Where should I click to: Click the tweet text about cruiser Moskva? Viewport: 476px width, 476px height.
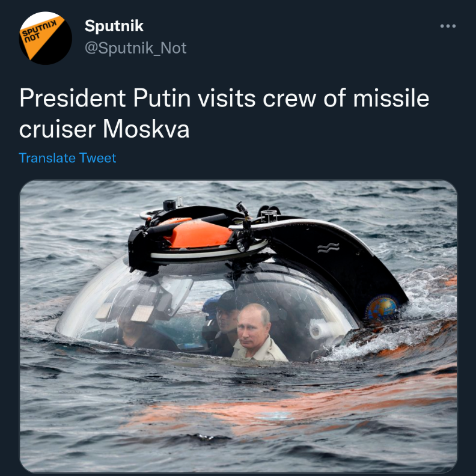[224, 113]
